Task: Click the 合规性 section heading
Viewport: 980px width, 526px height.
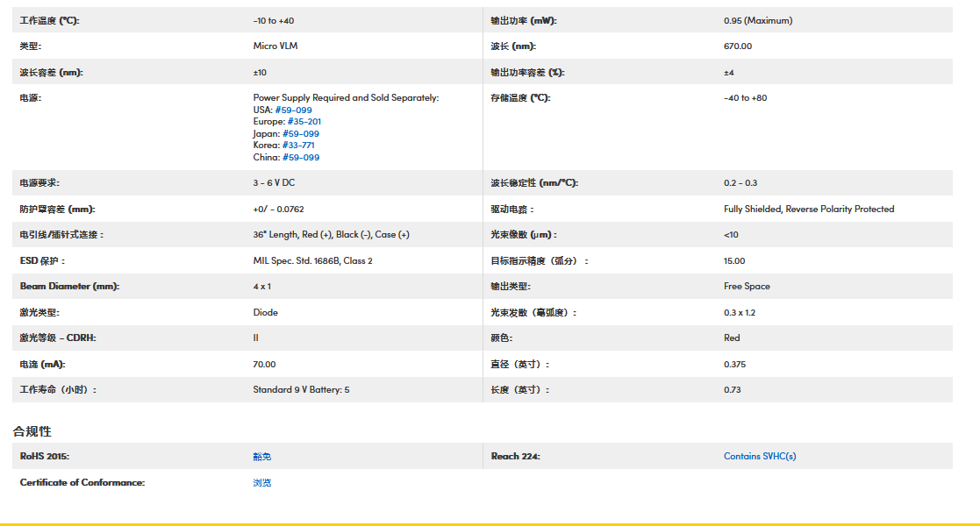Action: click(x=32, y=431)
